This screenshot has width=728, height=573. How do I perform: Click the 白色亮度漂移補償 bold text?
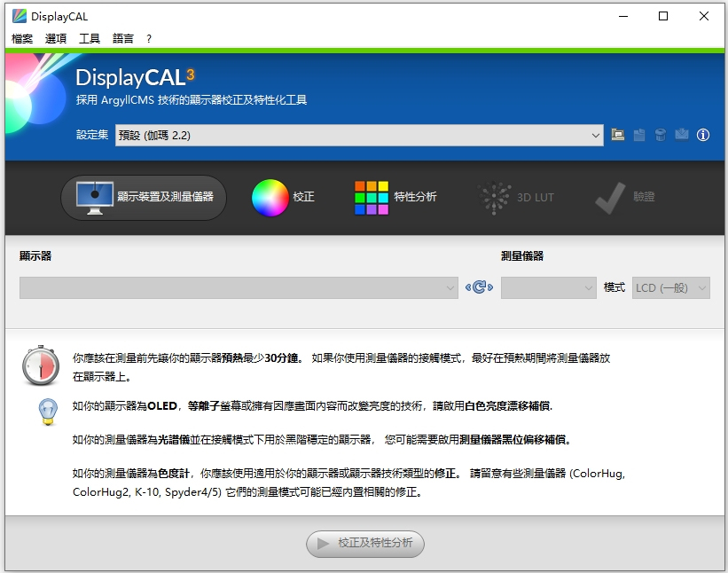(x=507, y=406)
